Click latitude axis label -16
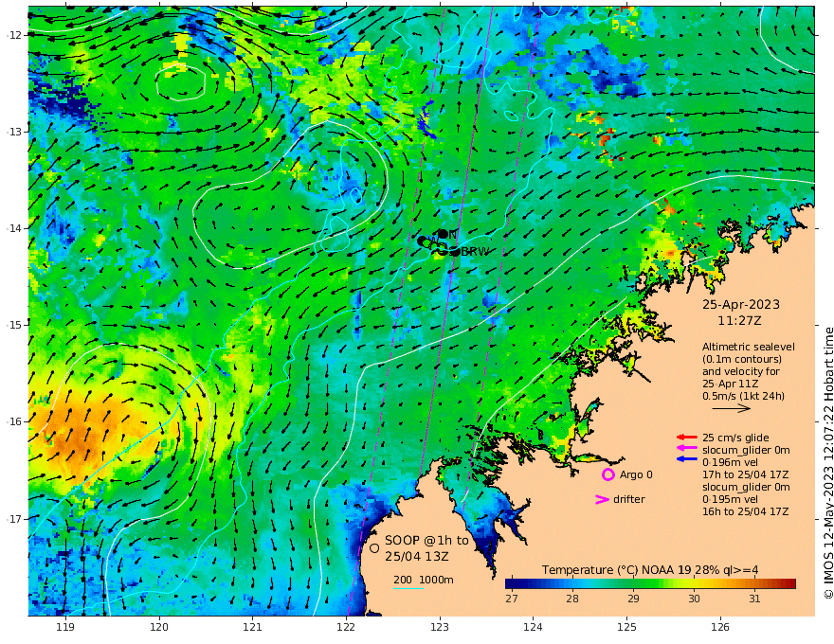The height and width of the screenshot is (644, 834). [14, 421]
